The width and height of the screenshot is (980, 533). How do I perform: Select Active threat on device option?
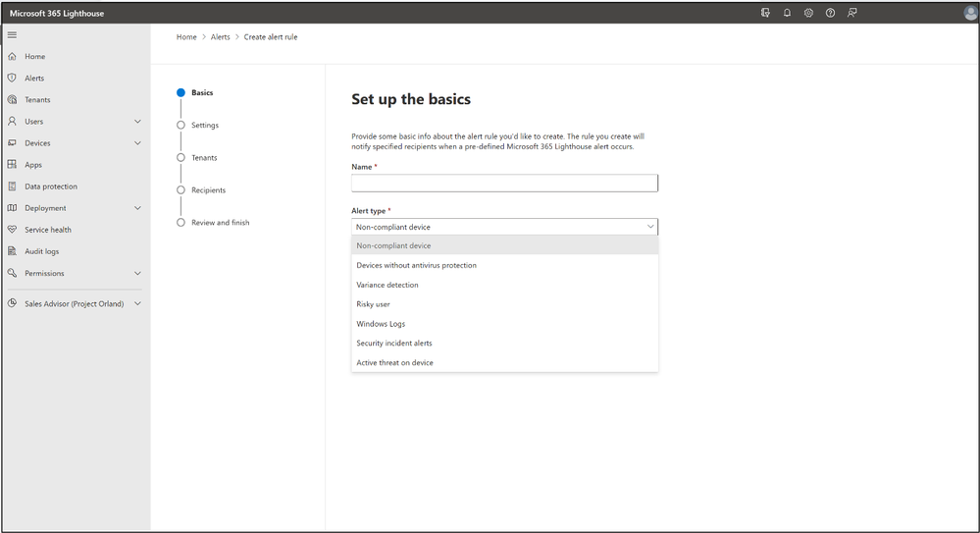point(504,362)
